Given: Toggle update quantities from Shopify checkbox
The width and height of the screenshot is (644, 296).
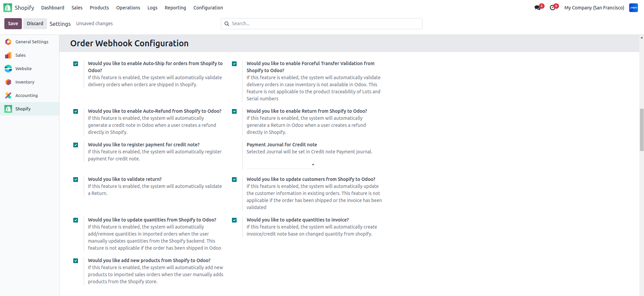Looking at the screenshot, I should coord(76,220).
